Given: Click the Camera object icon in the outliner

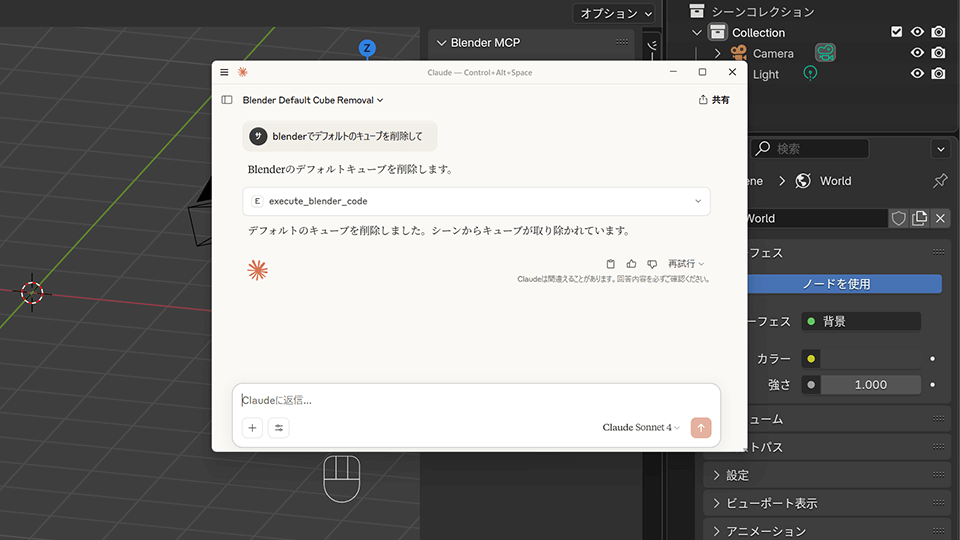Looking at the screenshot, I should click(738, 53).
